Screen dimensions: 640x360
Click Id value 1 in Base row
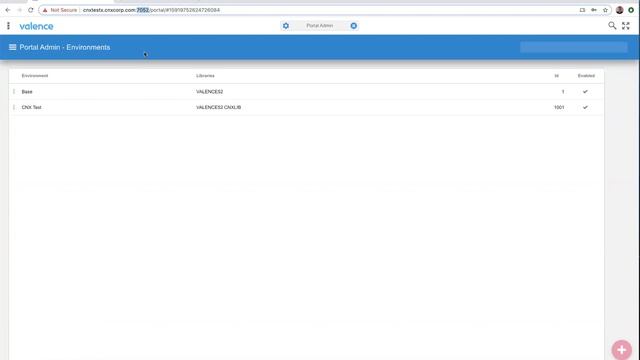click(x=563, y=92)
